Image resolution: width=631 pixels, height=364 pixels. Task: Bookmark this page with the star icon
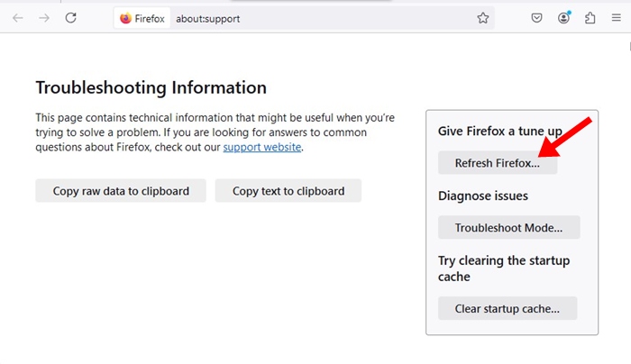(483, 18)
